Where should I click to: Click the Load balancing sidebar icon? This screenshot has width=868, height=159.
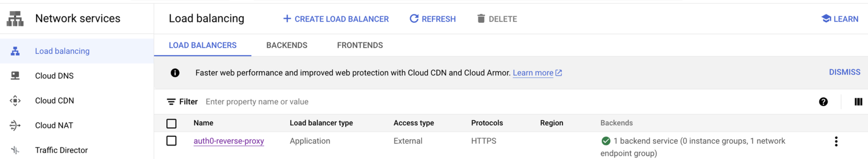pos(15,51)
